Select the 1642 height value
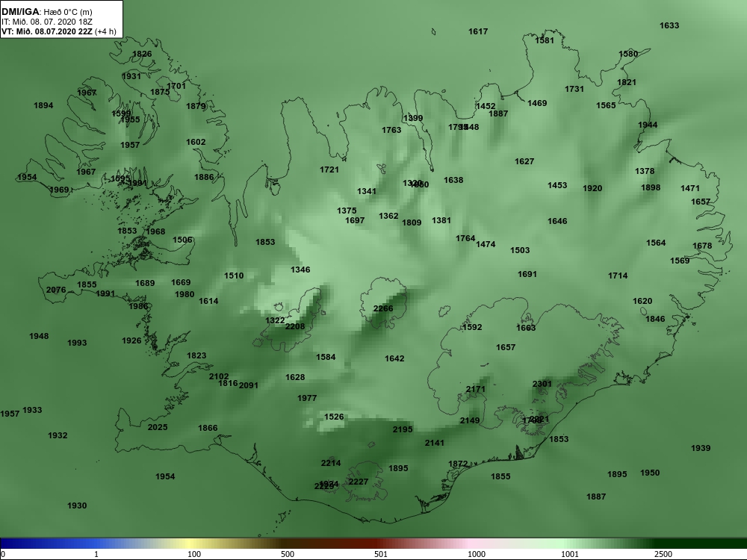This screenshot has height=560, width=747. click(x=394, y=358)
